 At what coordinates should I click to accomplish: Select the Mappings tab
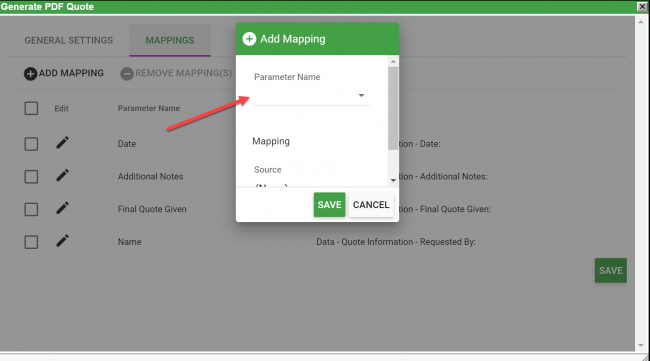point(170,40)
